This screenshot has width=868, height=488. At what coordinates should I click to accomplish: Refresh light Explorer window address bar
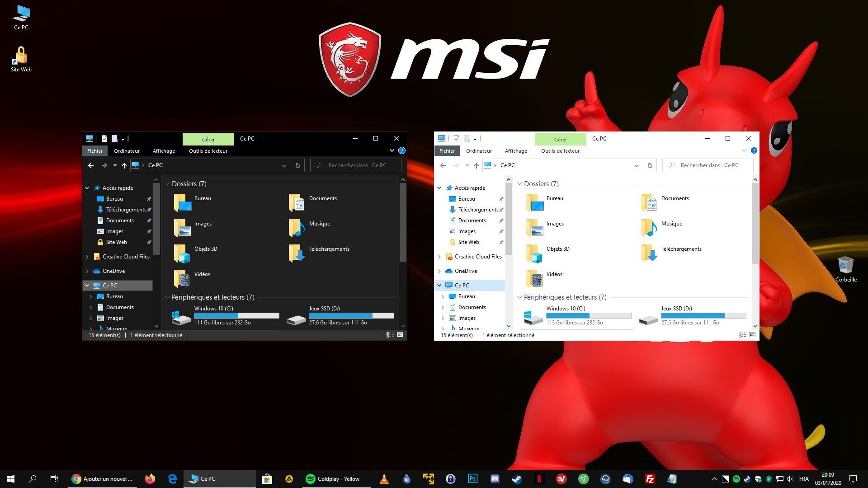tap(650, 165)
